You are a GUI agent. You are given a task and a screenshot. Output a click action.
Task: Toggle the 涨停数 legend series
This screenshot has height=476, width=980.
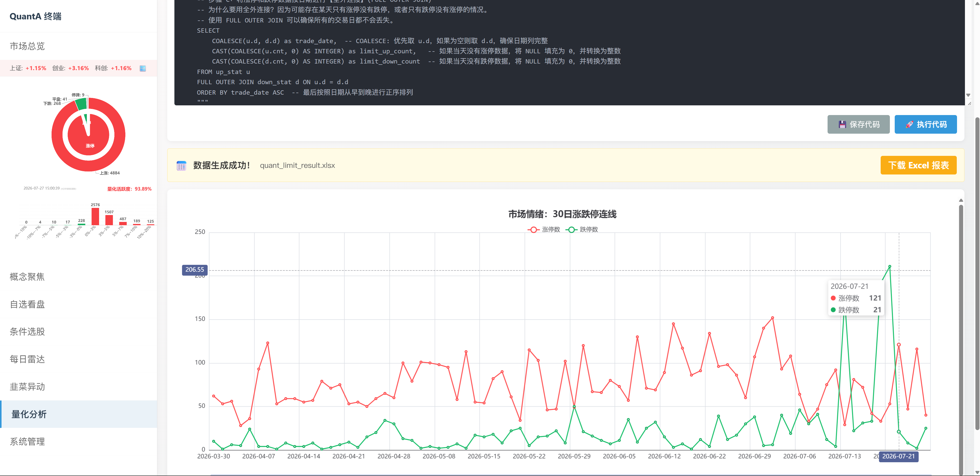pyautogui.click(x=544, y=229)
